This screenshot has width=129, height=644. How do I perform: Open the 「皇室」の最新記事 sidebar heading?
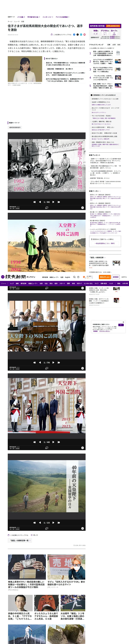(97, 257)
